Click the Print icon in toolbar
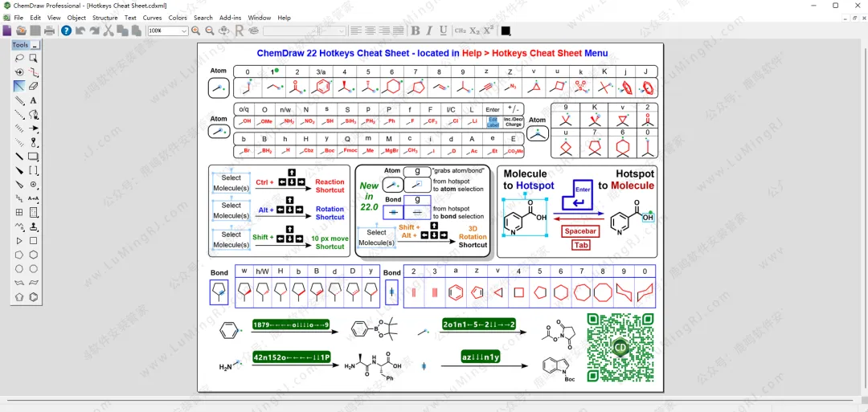 [49, 31]
